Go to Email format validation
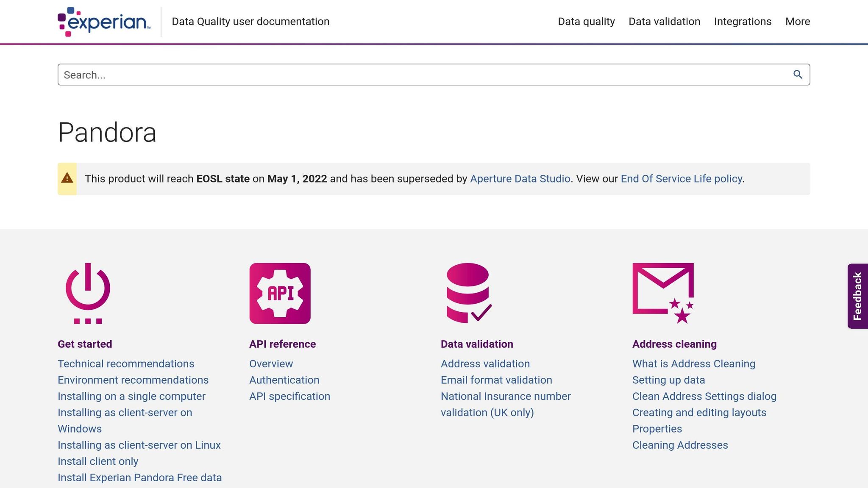 coord(496,380)
